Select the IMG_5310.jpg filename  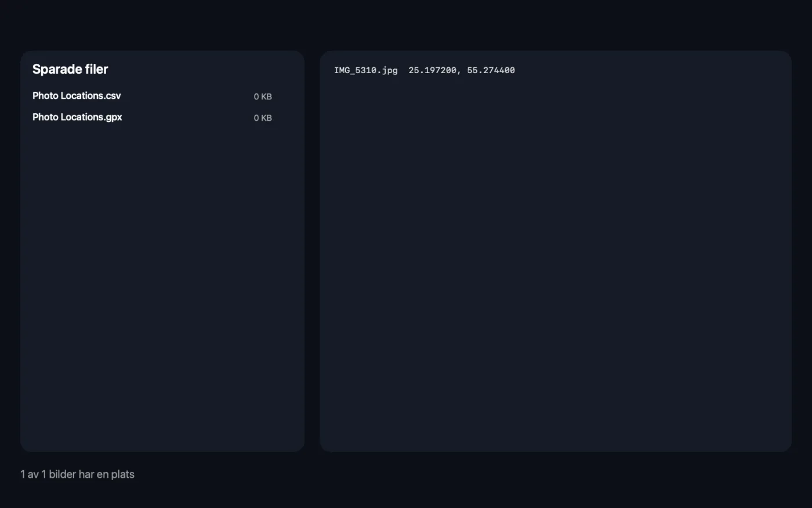(x=366, y=70)
